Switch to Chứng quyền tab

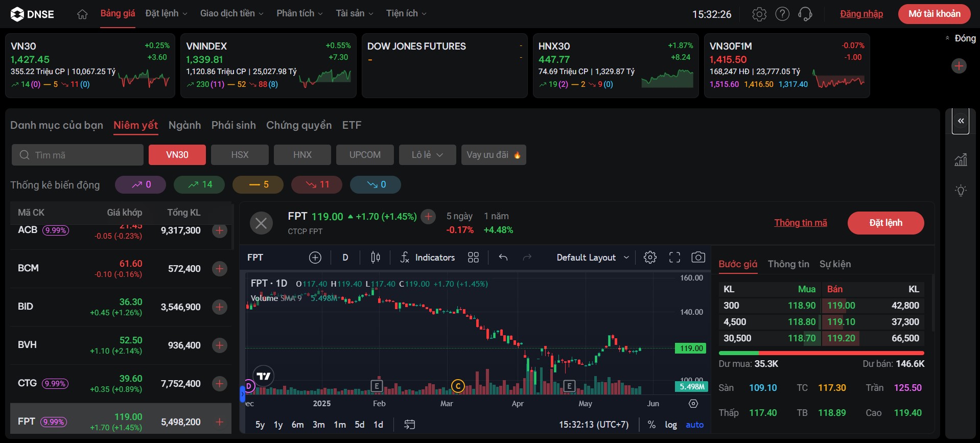point(299,125)
